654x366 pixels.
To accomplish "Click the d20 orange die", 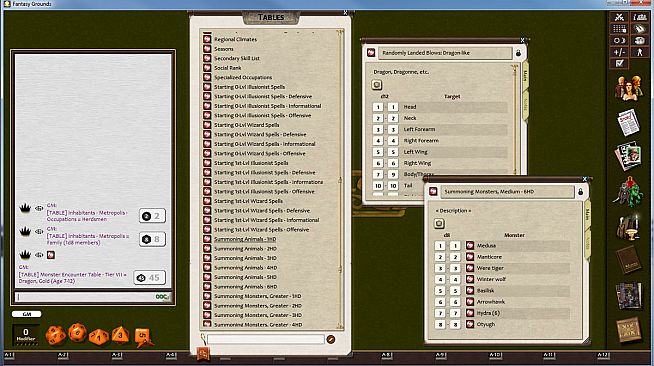I will (55, 336).
